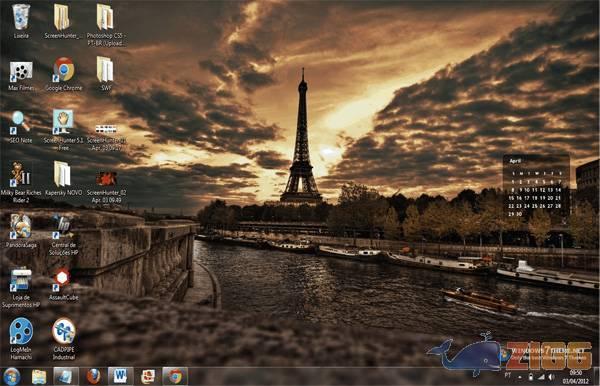Launch Firefox from the taskbar
600x386 pixels.
pyautogui.click(x=93, y=376)
